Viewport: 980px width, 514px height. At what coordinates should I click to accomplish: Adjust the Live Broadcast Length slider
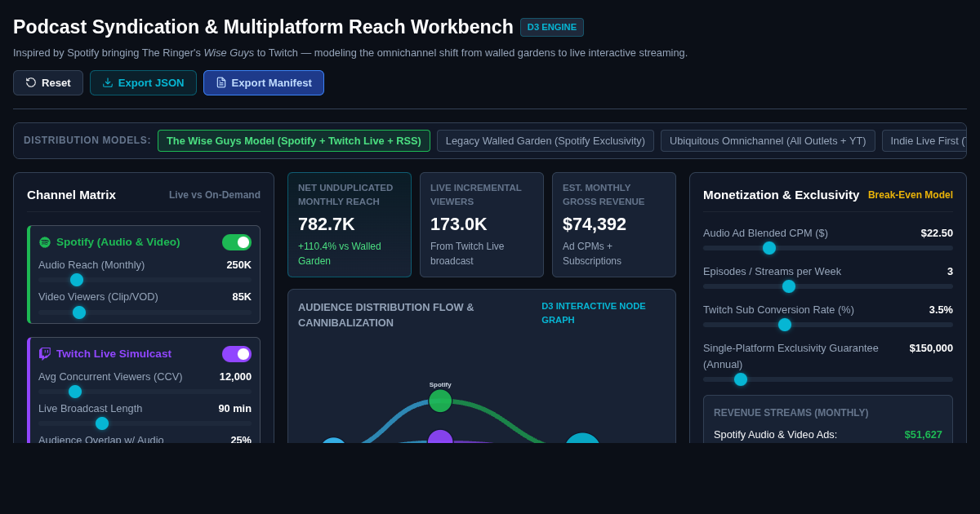145,423
